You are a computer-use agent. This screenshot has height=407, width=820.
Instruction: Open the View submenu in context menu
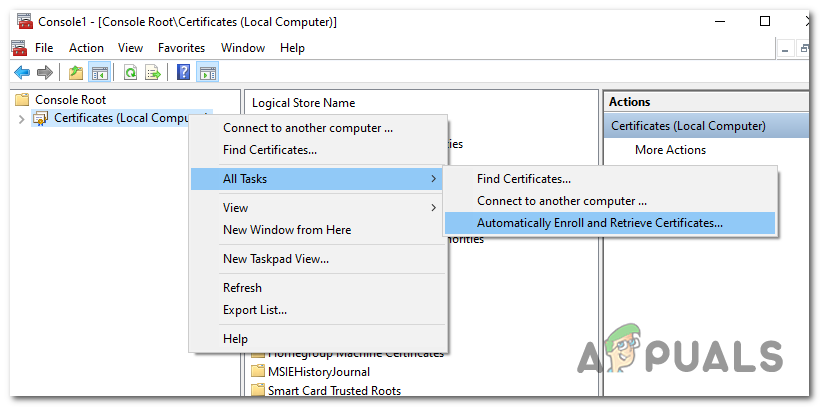[x=317, y=208]
